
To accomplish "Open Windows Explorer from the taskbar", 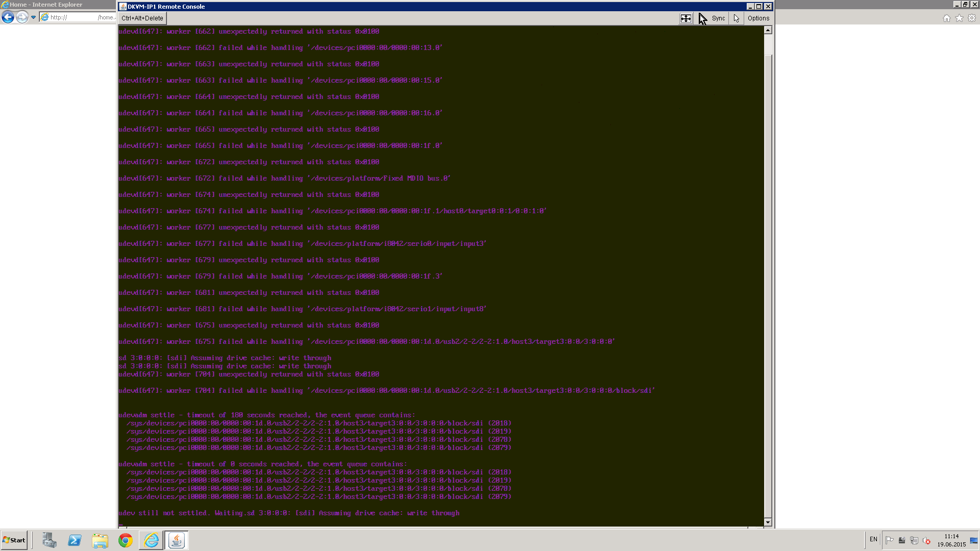I will click(100, 540).
